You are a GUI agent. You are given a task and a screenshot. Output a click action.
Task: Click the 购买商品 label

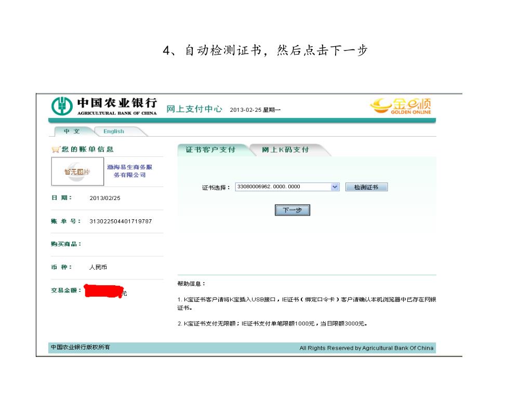tap(66, 244)
